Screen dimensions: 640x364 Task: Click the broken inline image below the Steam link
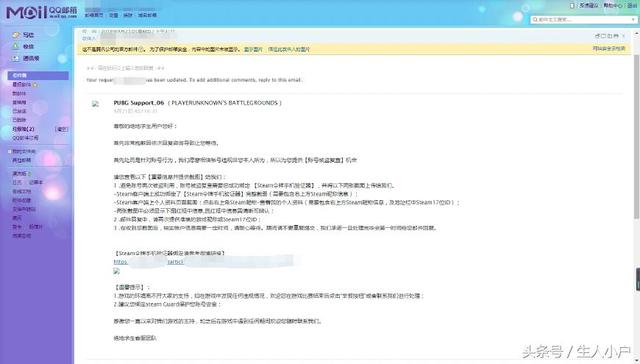[116, 271]
